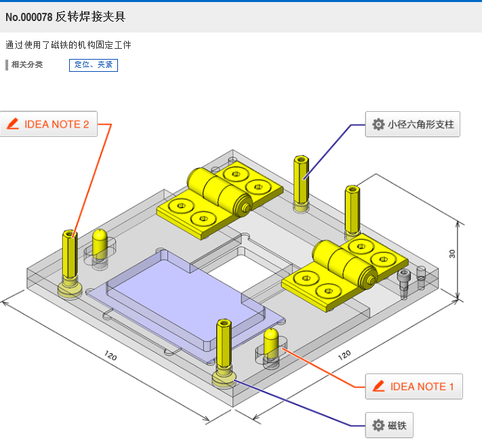Image resolution: width=482 pixels, height=448 pixels.
Task: Click the description 通过使用了磁铁的机构固定工件
Action: coord(68,45)
